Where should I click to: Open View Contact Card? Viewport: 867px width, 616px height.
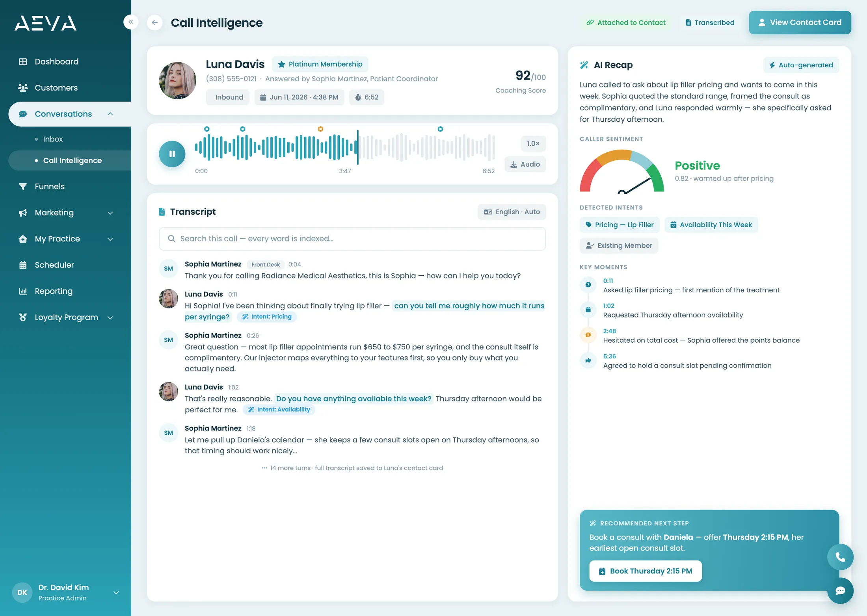pos(800,22)
